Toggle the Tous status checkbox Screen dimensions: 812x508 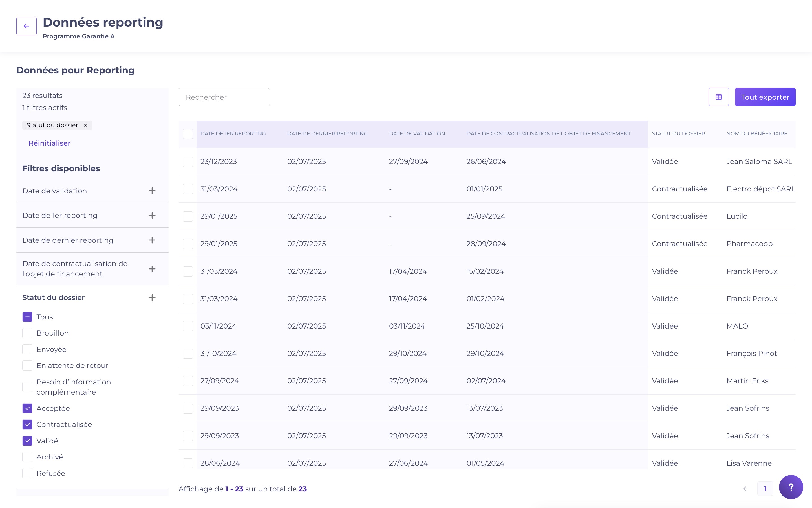coord(27,317)
